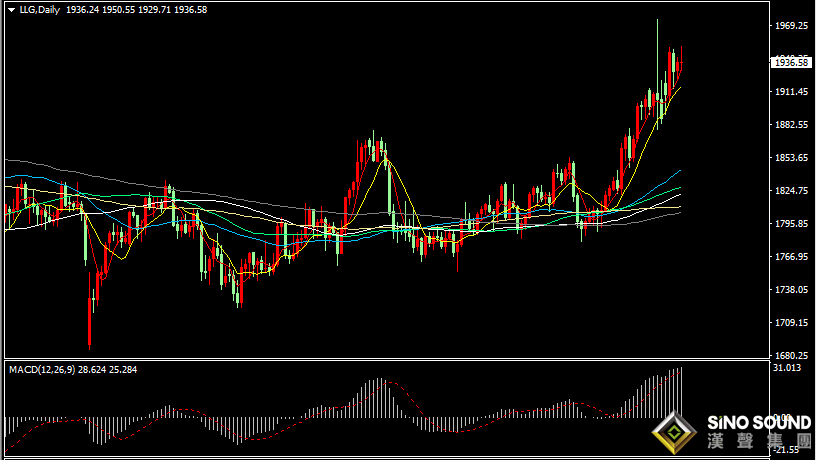Click the MACD(12,26,9) indicator label
Image resolution: width=816 pixels, height=460 pixels.
(42, 370)
